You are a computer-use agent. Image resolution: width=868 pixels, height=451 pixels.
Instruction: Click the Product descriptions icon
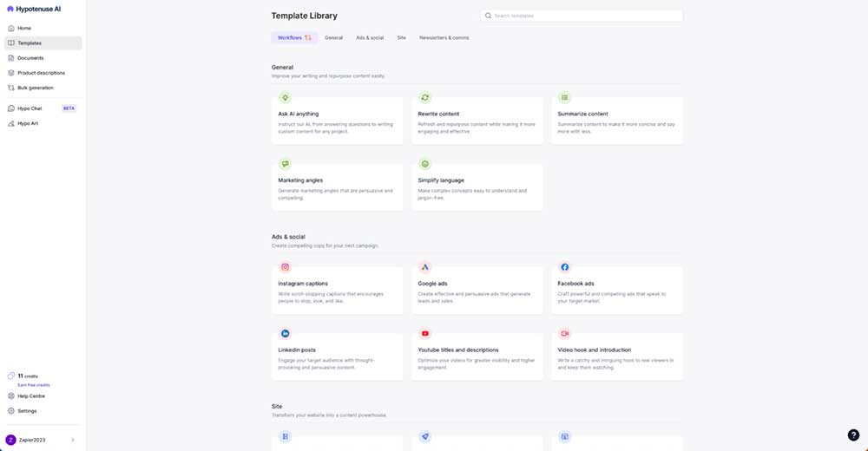pos(11,73)
